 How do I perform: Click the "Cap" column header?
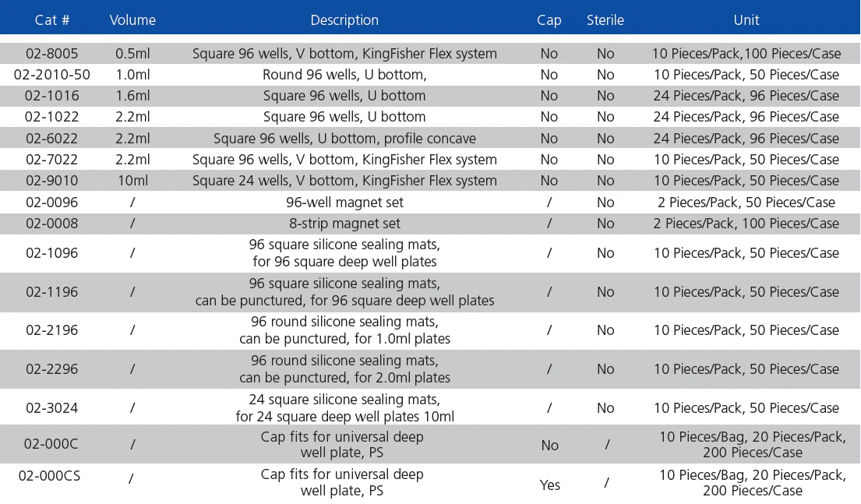point(549,20)
